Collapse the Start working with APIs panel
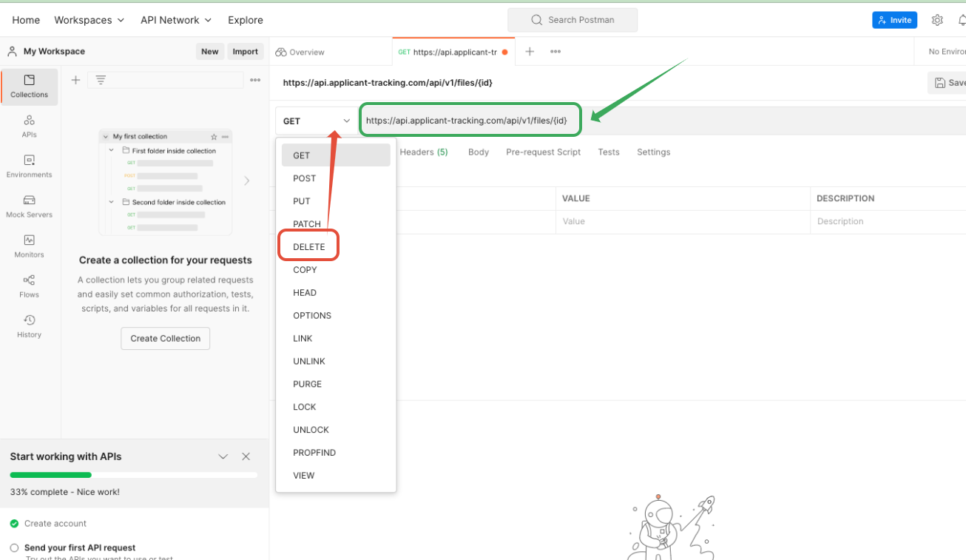 (223, 456)
